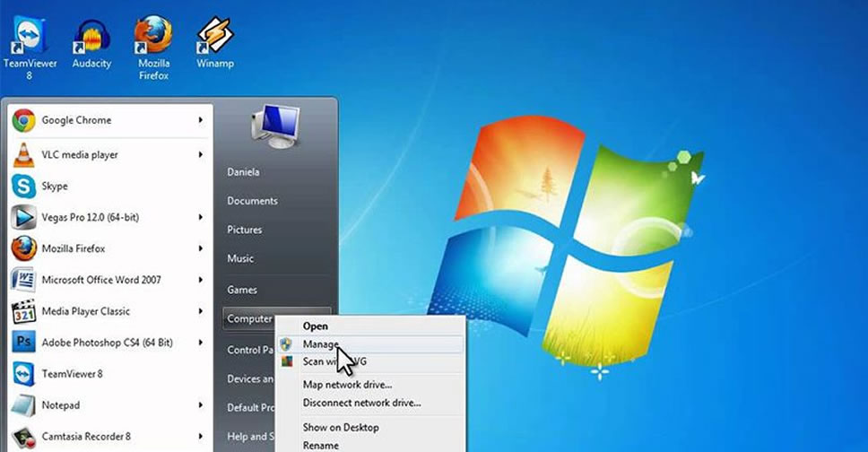This screenshot has height=452, width=868.
Task: Select Manage from the context menu
Action: pos(321,344)
